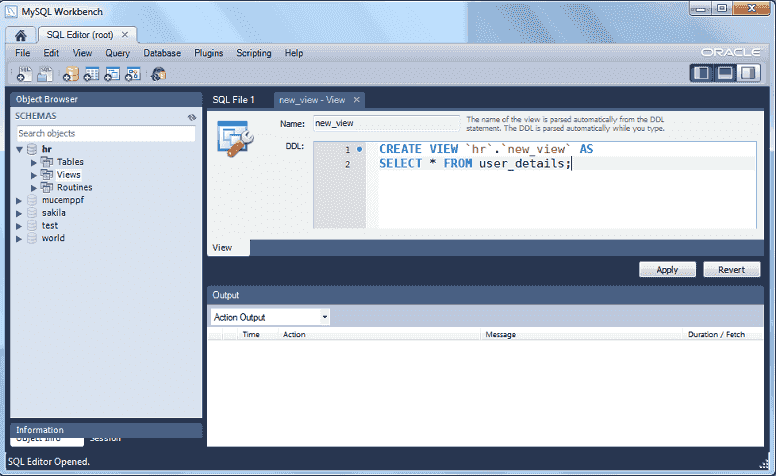This screenshot has width=776, height=476.
Task: Click the world schema database icon
Action: (x=32, y=238)
